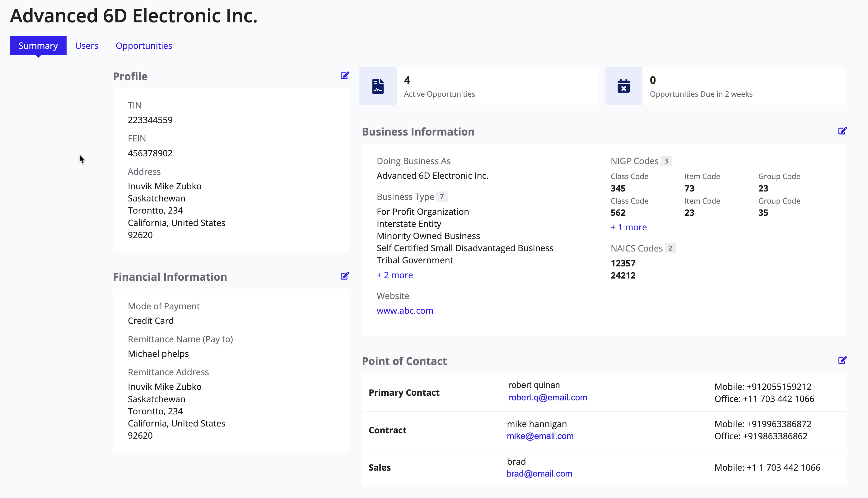Screen dimensions: 868x498
Task: Expand '+ 1 more' NIGP codes
Action: click(x=628, y=227)
